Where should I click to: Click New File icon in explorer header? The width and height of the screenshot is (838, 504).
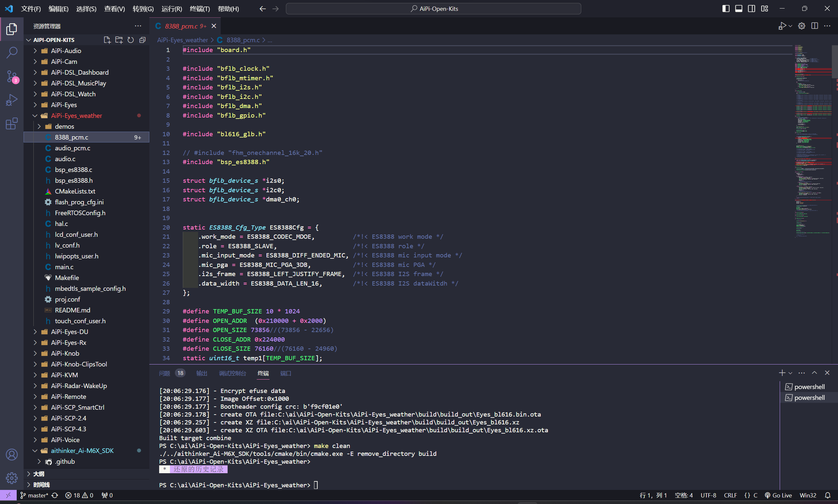[x=107, y=40]
